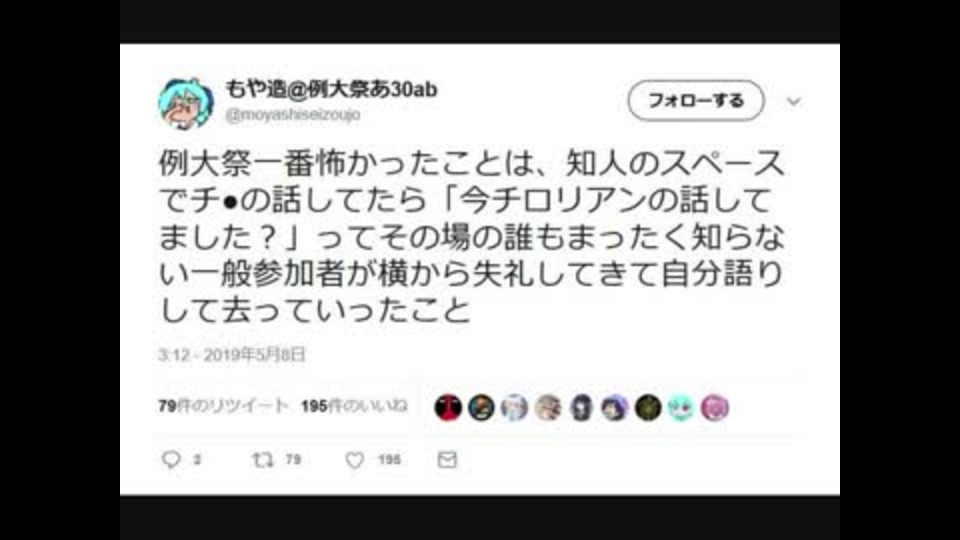Image resolution: width=960 pixels, height=540 pixels.
Task: Click the retweet count 79
Action: 293,459
